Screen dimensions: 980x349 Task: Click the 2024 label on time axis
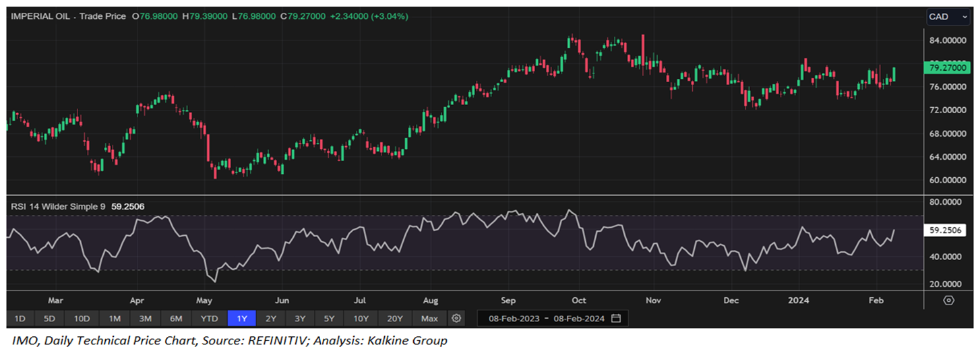point(799,300)
